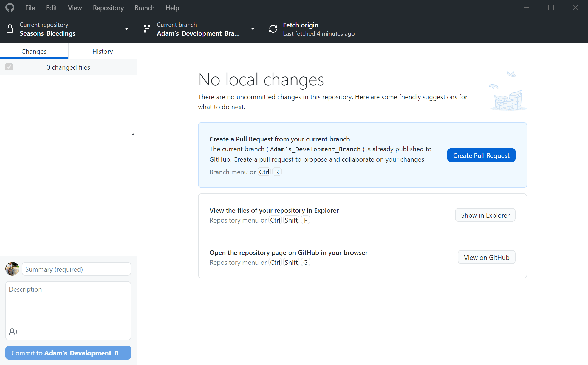Click the GitHub Octocat logo icon
The height and width of the screenshot is (365, 588).
point(10,7)
